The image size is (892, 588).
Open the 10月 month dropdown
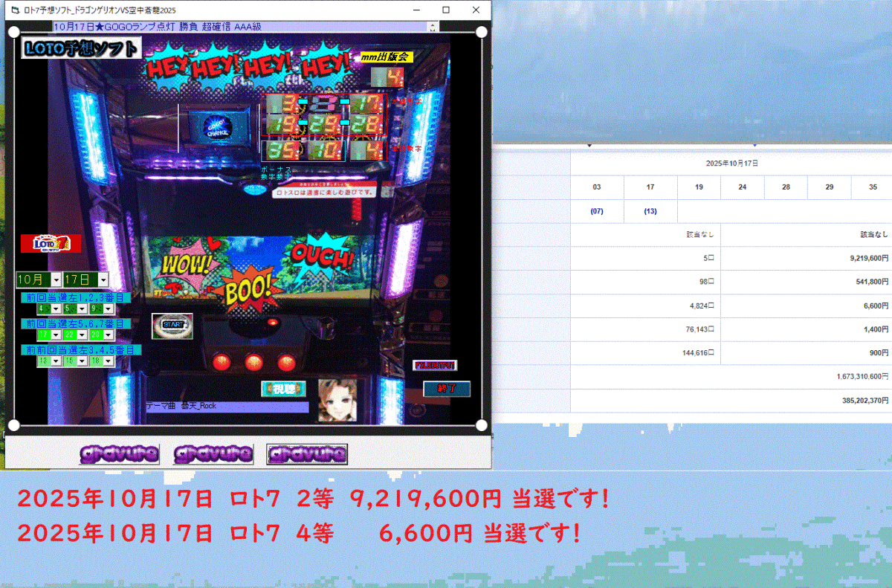point(56,280)
